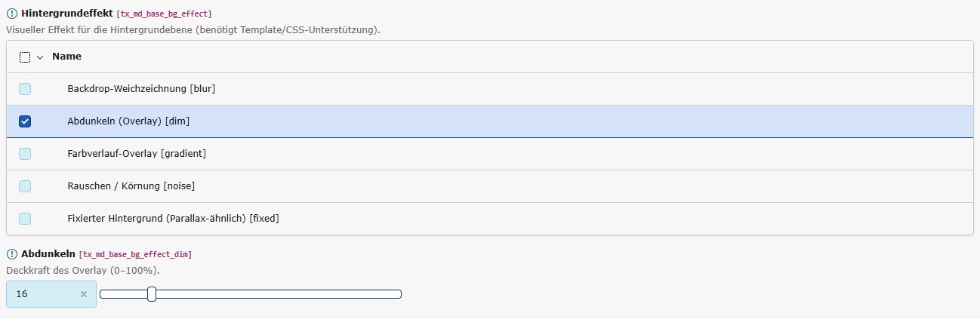Viewport: 980px width, 319px height.
Task: Select the Backdrop-Weichzeichnung [blur] row label
Action: (141, 89)
